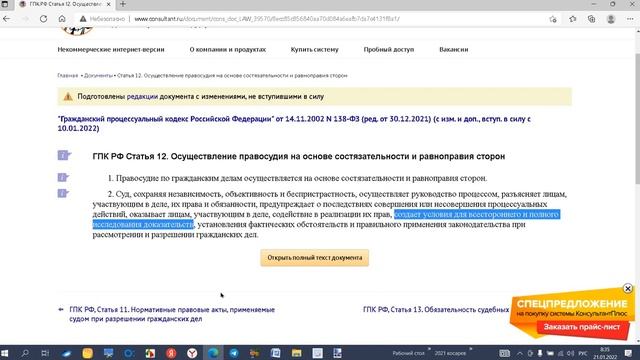Switch input language РУС indicator
The image size is (640, 360).
point(583,353)
